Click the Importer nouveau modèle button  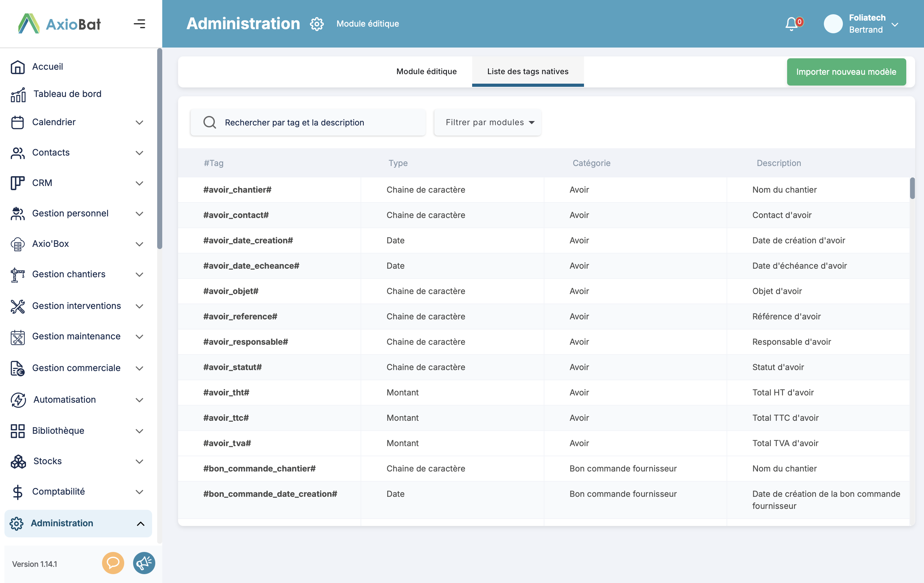coord(846,72)
